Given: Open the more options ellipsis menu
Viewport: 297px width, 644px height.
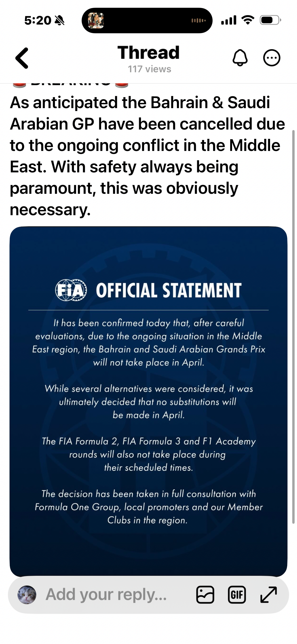Looking at the screenshot, I should 272,58.
